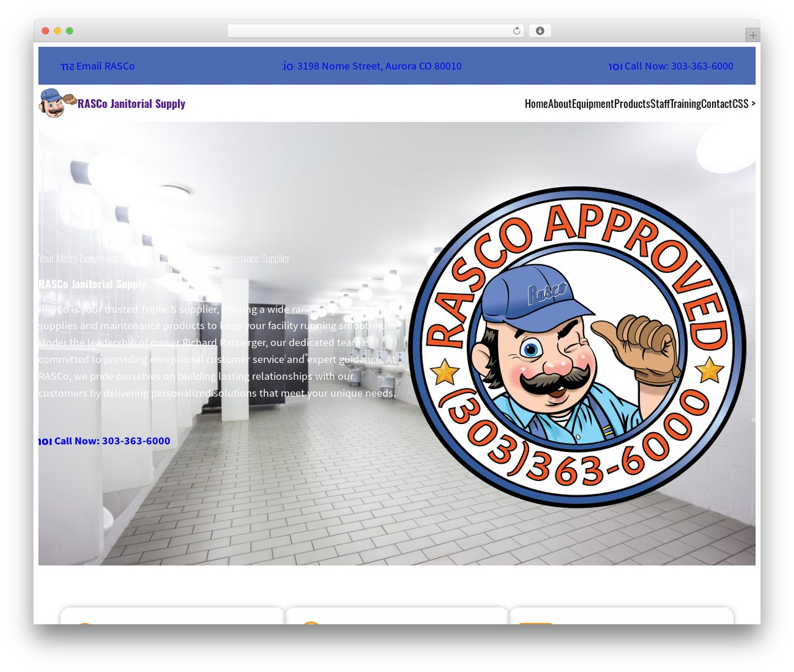Screen dimensions: 794x672
Task: Go to the Products page
Action: click(632, 104)
